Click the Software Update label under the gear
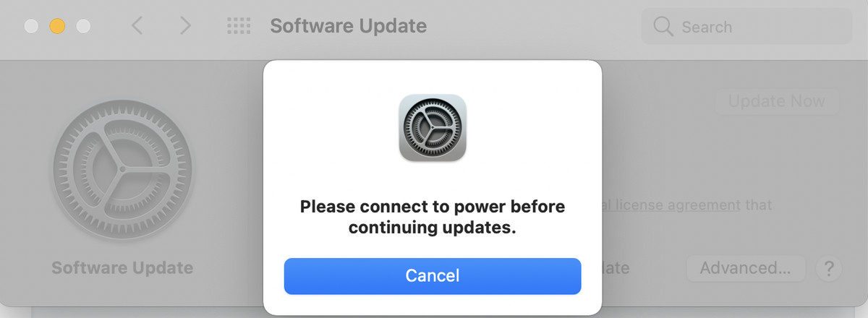This screenshot has height=318, width=868. coord(122,268)
